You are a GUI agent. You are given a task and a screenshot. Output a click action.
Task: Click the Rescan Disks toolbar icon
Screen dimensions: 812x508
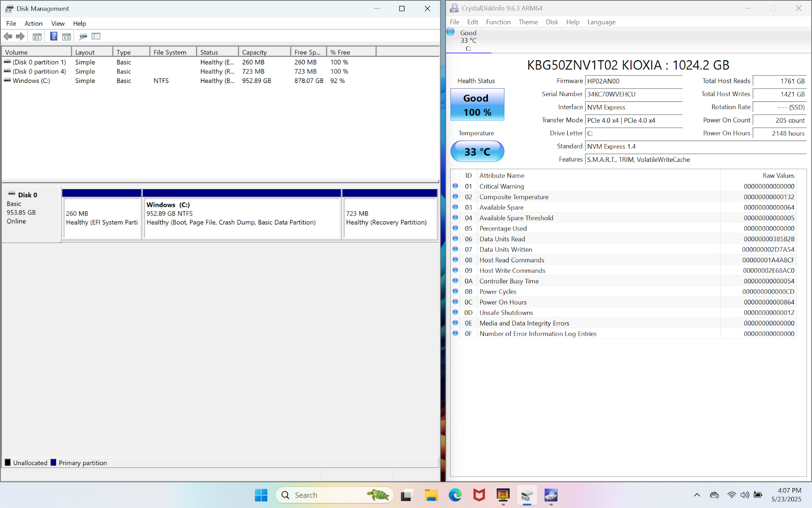pos(83,36)
